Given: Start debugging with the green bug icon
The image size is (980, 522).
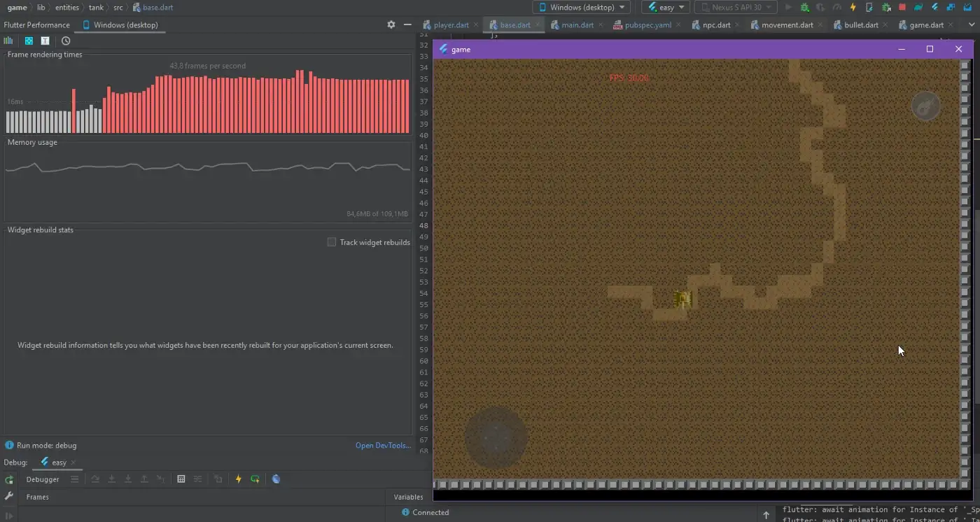Looking at the screenshot, I should tap(804, 7).
